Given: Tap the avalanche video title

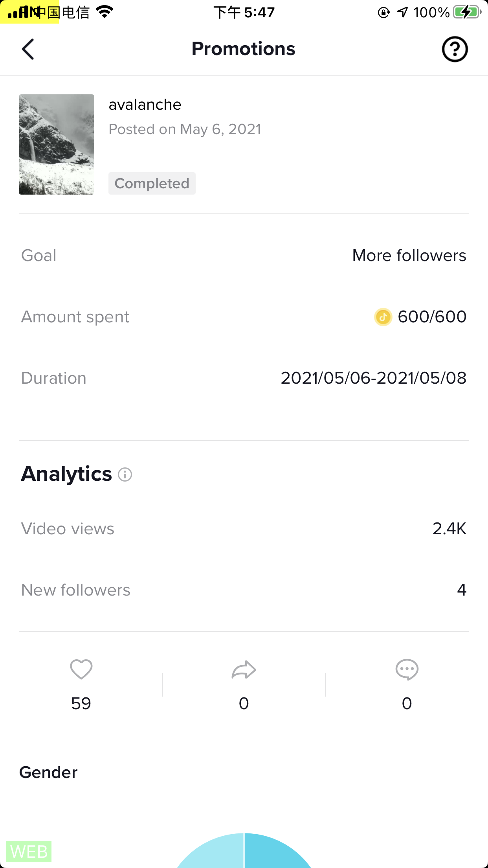Looking at the screenshot, I should tap(145, 105).
